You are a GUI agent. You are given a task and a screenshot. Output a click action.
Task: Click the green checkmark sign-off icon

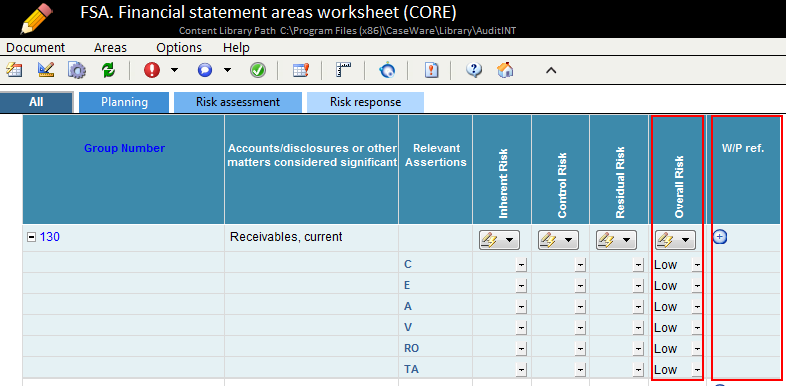[x=258, y=70]
